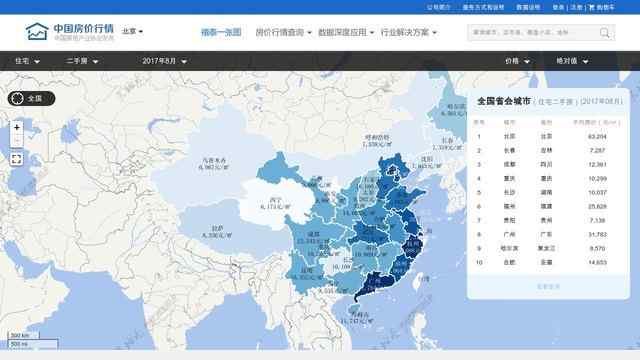Open the service description link in top bar

point(483,7)
